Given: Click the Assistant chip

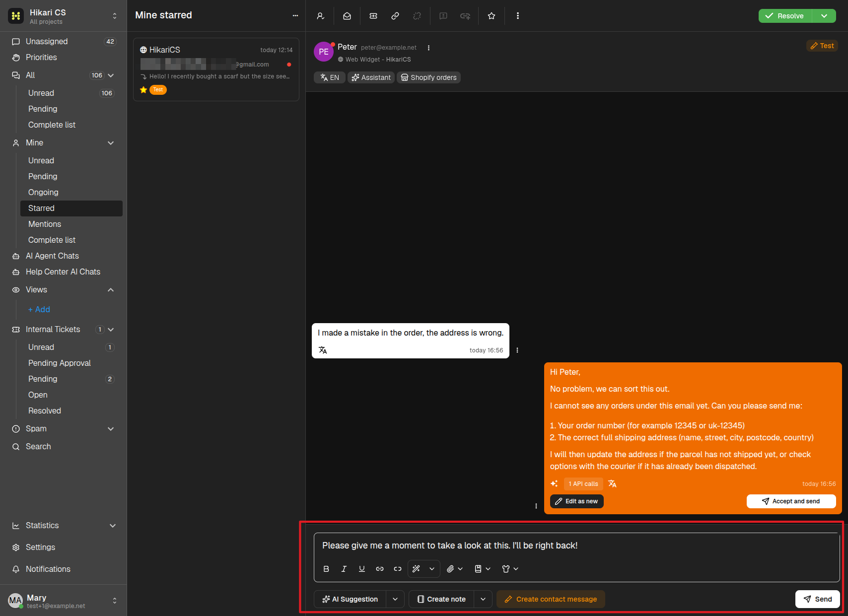Looking at the screenshot, I should pos(371,77).
